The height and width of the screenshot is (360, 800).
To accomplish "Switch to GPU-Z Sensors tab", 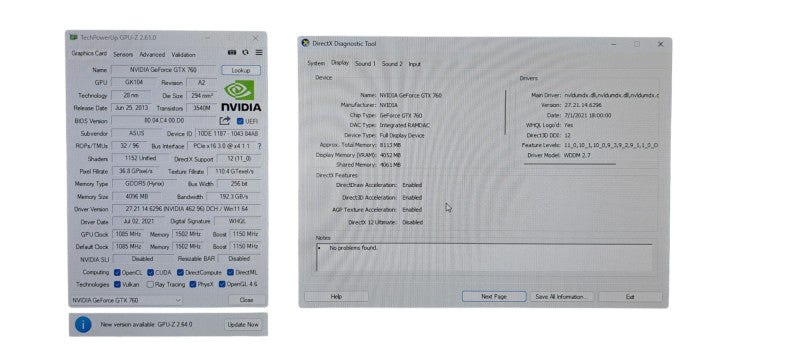I will tap(123, 54).
